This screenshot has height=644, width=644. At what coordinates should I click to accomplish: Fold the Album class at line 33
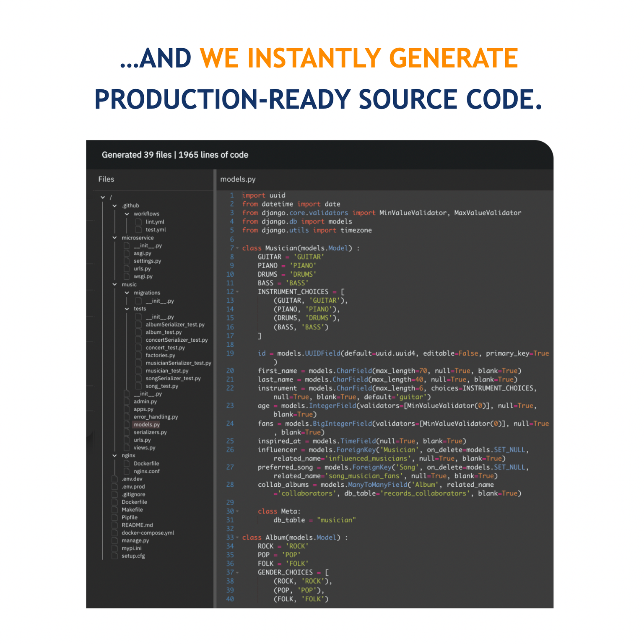237,538
